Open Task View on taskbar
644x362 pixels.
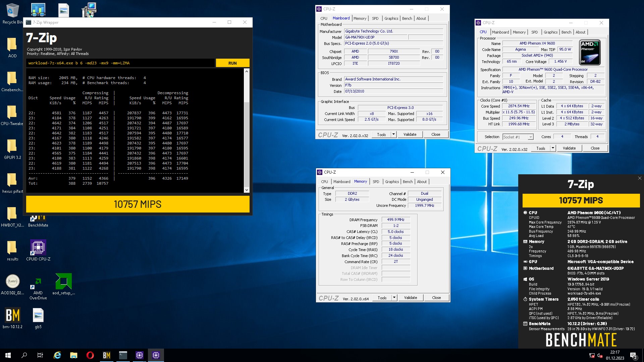point(40,355)
